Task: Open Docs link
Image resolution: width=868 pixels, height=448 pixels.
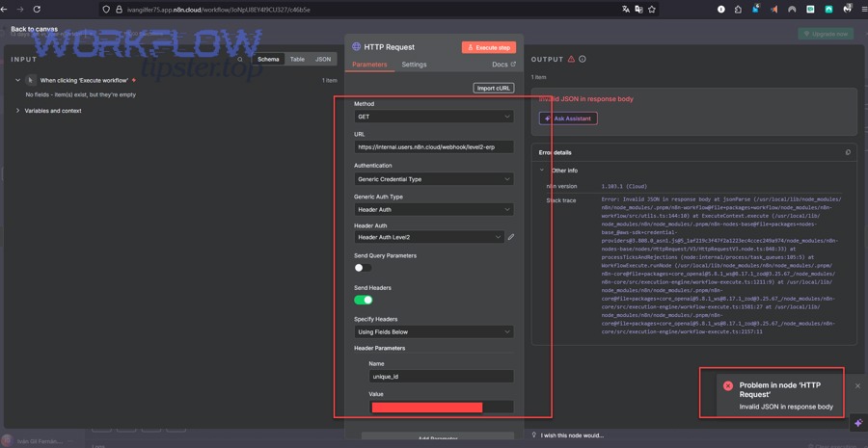Action: (503, 65)
